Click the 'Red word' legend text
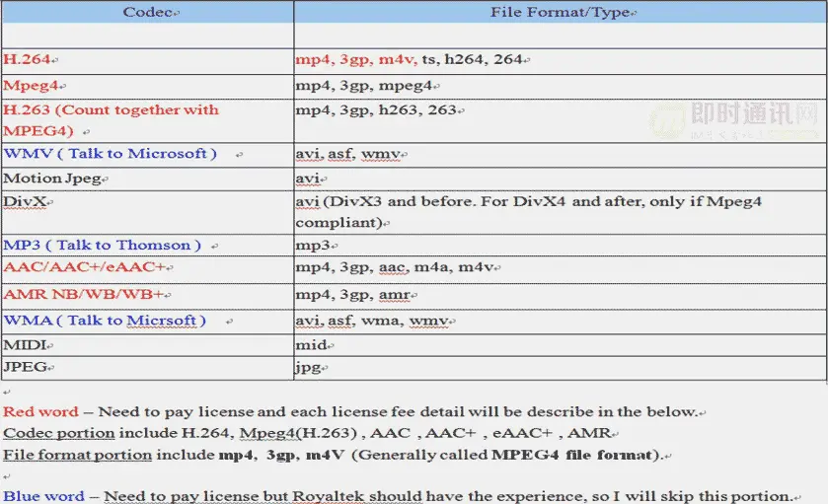 coord(40,411)
